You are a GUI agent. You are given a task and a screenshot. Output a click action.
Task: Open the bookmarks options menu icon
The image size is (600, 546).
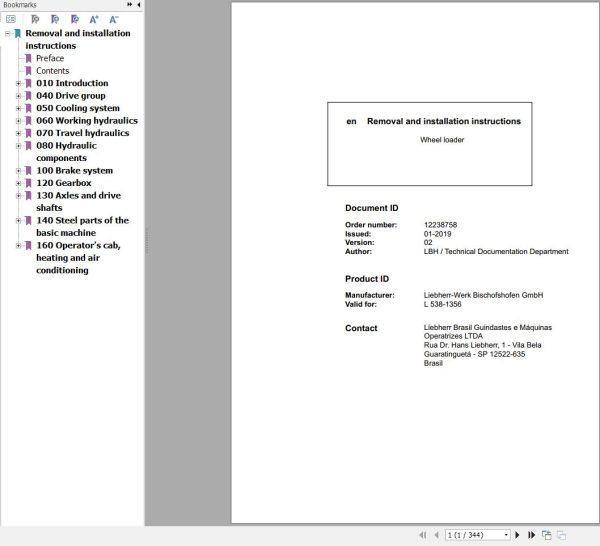pyautogui.click(x=11, y=19)
